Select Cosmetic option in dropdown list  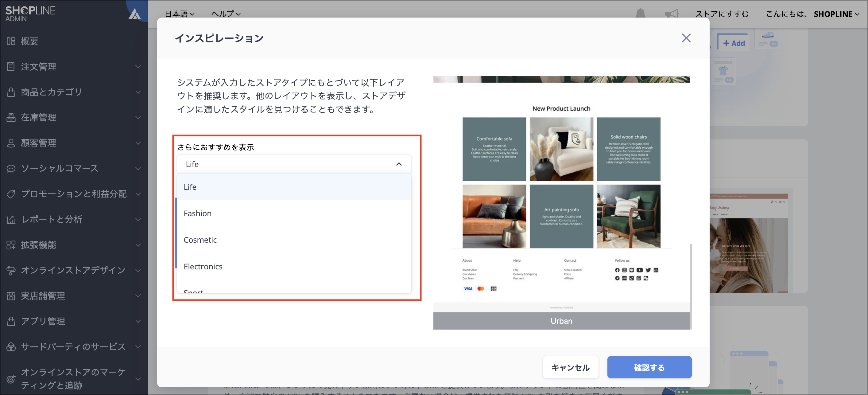click(x=294, y=240)
